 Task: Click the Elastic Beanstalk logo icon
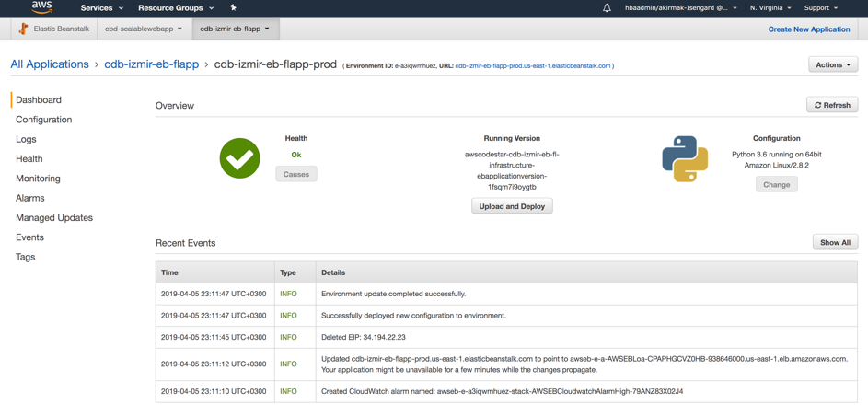(23, 29)
